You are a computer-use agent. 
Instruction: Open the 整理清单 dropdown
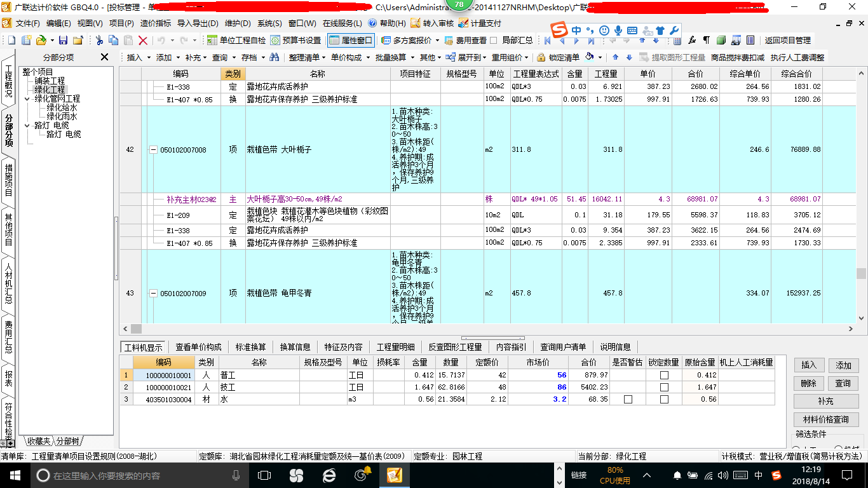308,57
